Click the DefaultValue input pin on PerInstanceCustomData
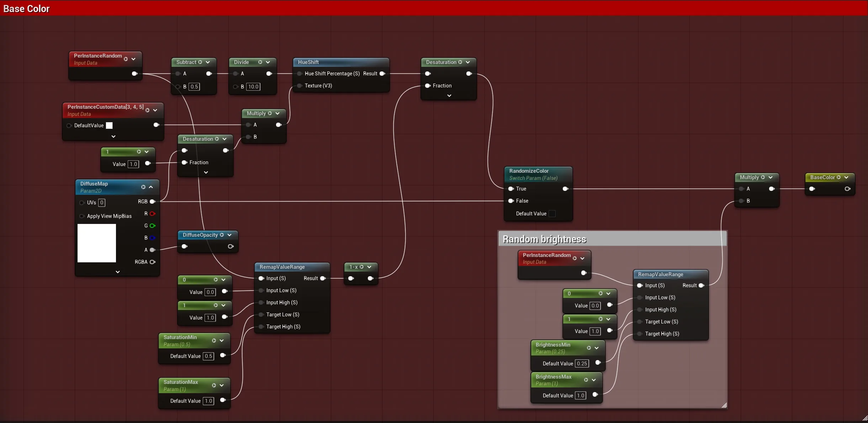Image resolution: width=868 pixels, height=423 pixels. [69, 125]
